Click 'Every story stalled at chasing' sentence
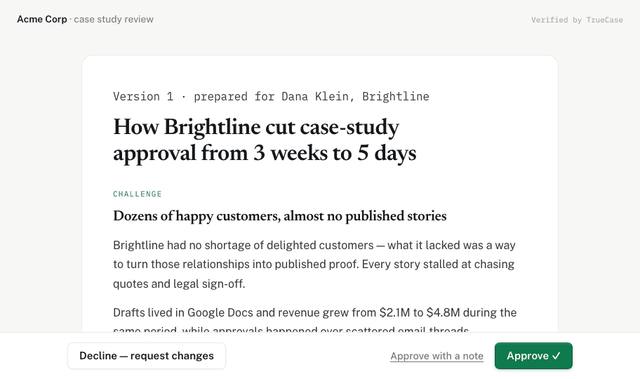640x379 pixels. coord(438,264)
